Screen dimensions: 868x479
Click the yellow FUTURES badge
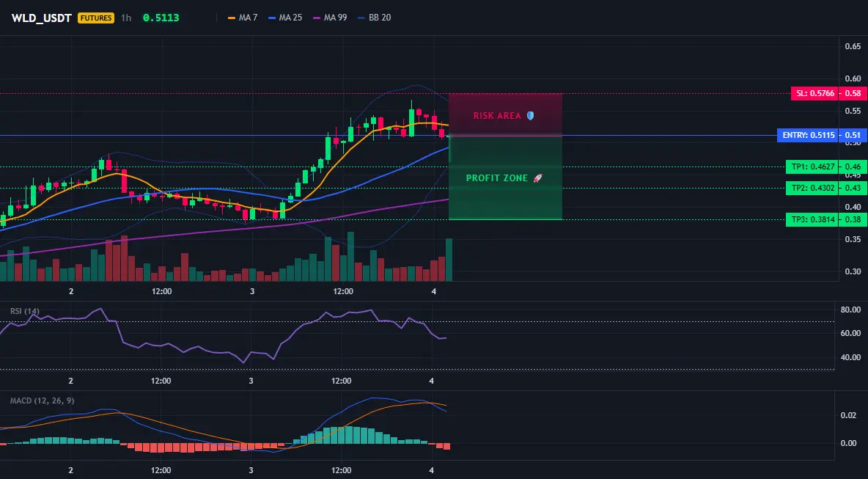pos(96,18)
